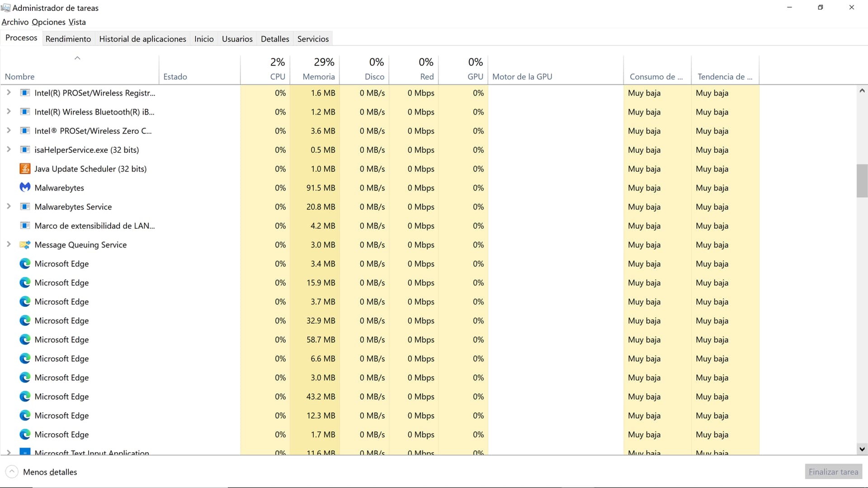
Task: Sort by Consumo de ... column header
Action: pyautogui.click(x=657, y=70)
